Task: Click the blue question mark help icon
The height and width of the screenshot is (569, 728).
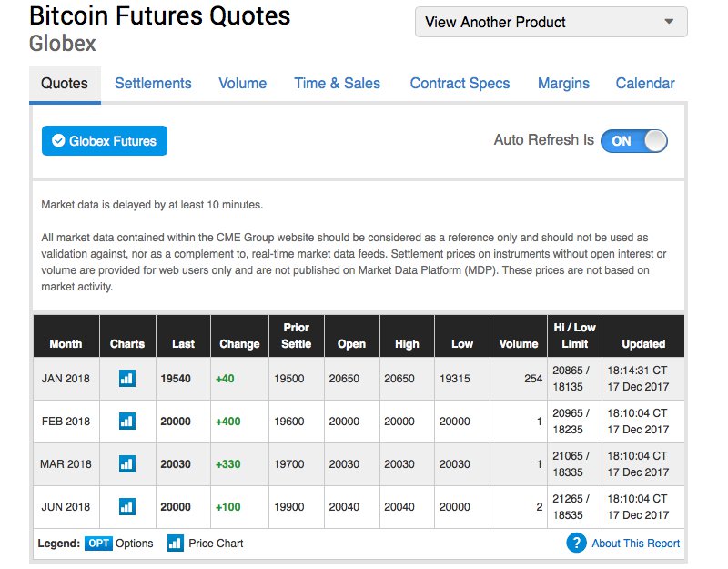Action: click(x=575, y=544)
